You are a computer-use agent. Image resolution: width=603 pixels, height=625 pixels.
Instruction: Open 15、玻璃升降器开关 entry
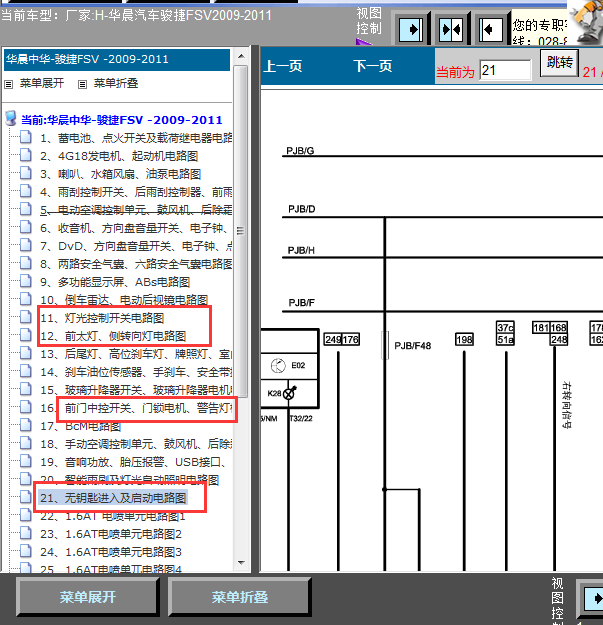(136, 390)
